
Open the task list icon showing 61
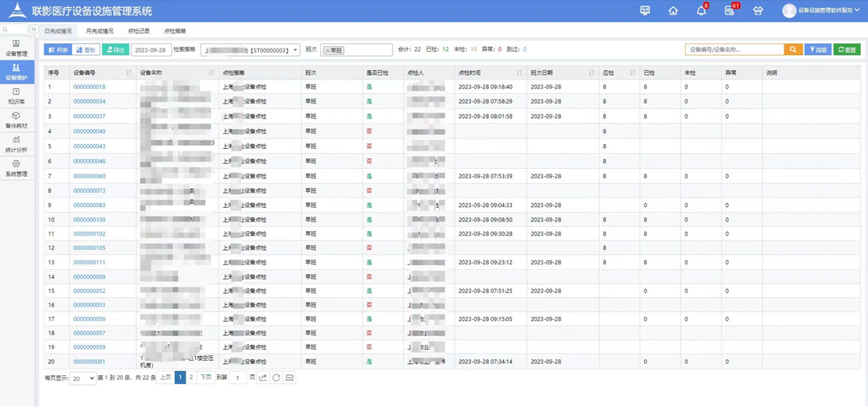point(729,11)
